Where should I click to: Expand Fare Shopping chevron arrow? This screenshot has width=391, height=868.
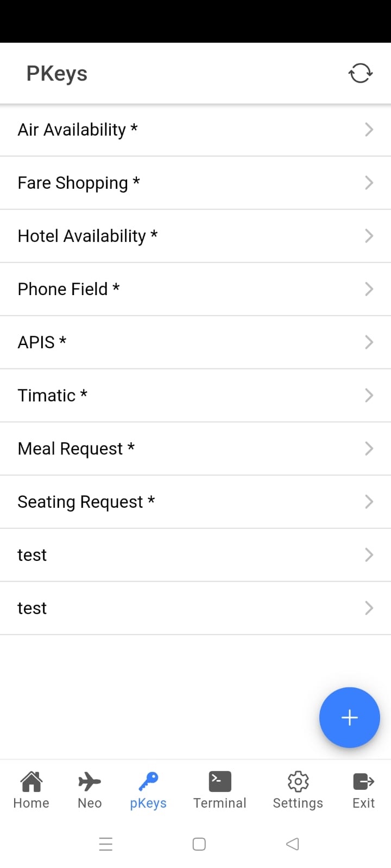(369, 183)
